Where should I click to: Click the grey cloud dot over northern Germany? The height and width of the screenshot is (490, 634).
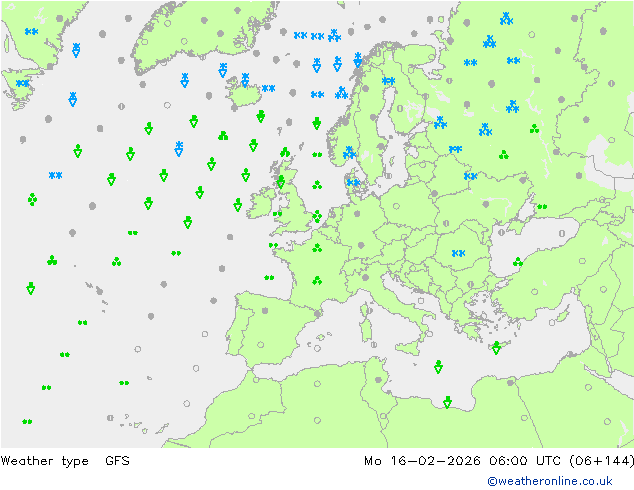click(357, 213)
